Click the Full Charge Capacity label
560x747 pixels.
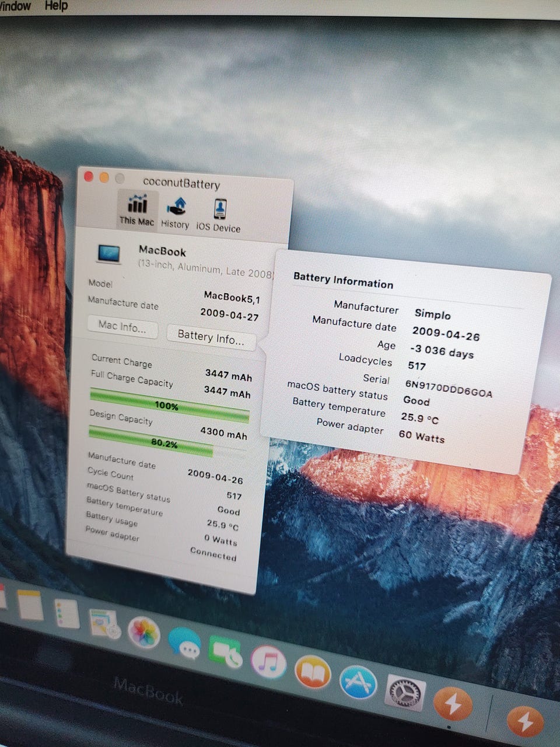click(132, 378)
